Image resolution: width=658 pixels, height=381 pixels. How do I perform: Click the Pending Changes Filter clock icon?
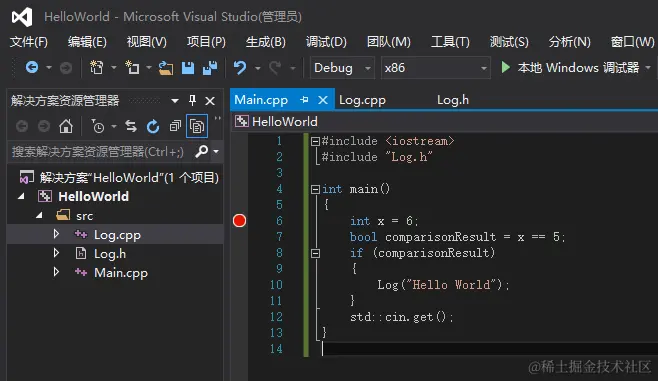(98, 126)
